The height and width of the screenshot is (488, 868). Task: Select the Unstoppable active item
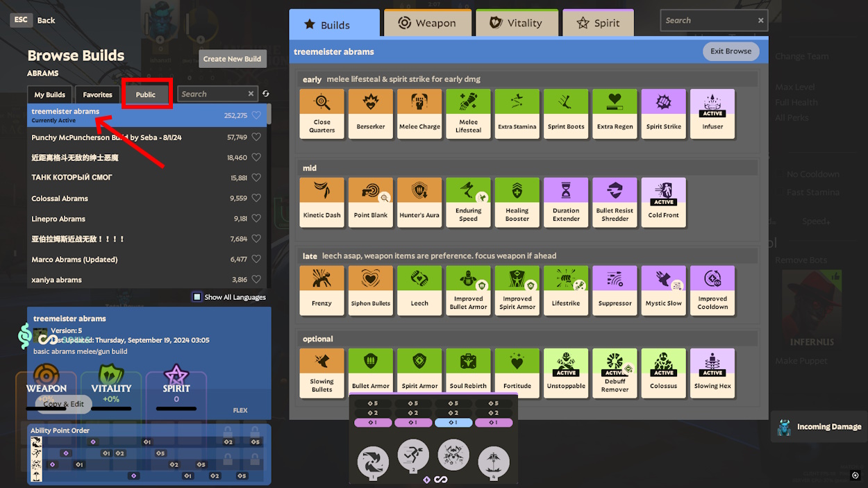coord(566,373)
